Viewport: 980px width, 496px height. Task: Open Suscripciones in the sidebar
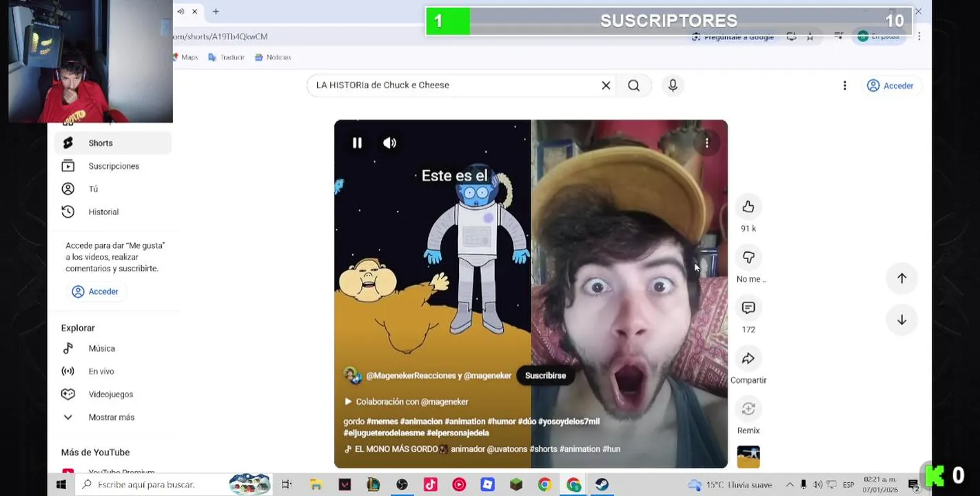pos(113,166)
